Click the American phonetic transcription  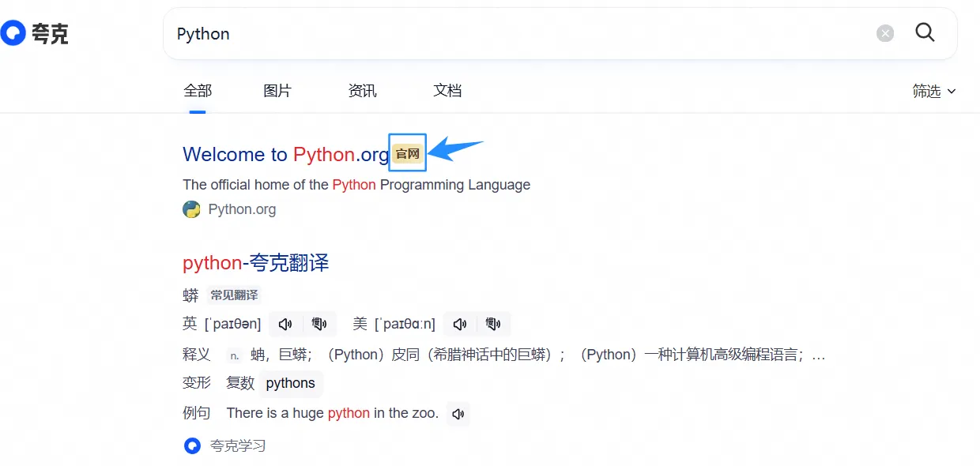tap(405, 324)
